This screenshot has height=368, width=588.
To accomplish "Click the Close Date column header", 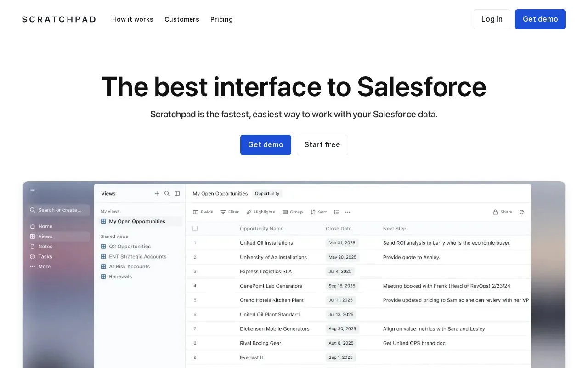I will click(x=339, y=229).
